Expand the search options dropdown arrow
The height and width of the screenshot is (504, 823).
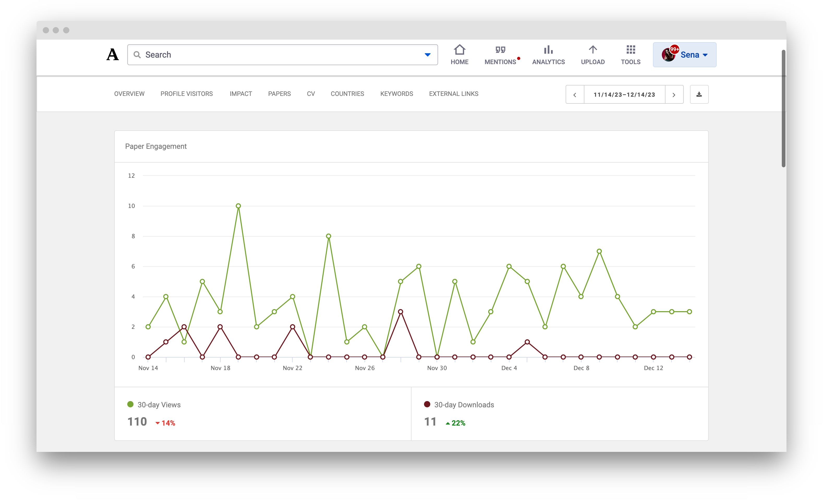pyautogui.click(x=427, y=55)
